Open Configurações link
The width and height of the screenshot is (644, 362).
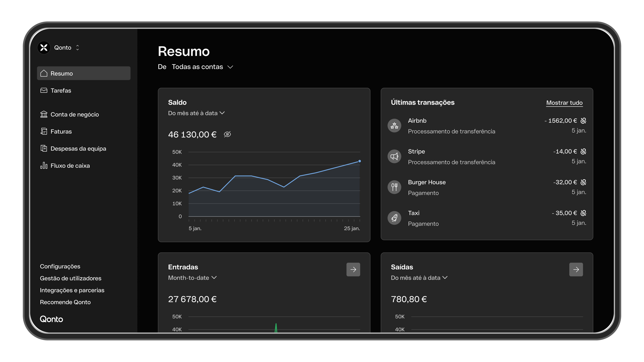(x=60, y=266)
